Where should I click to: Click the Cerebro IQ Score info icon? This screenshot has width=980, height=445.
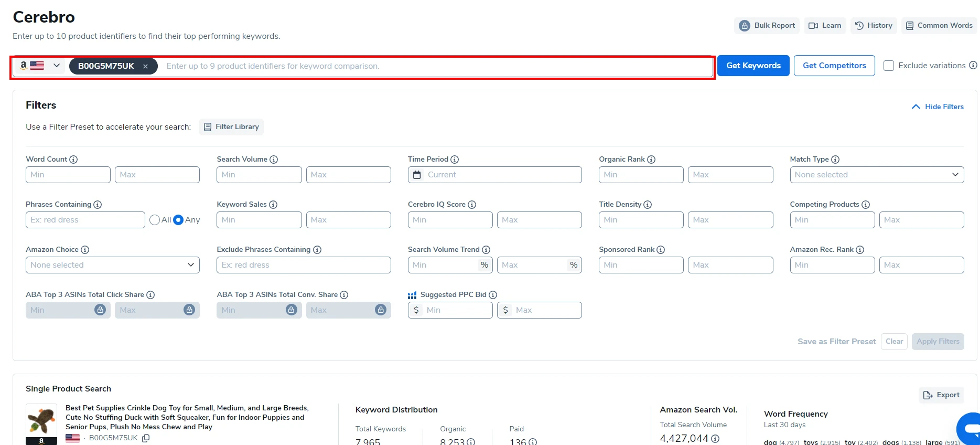pyautogui.click(x=472, y=205)
